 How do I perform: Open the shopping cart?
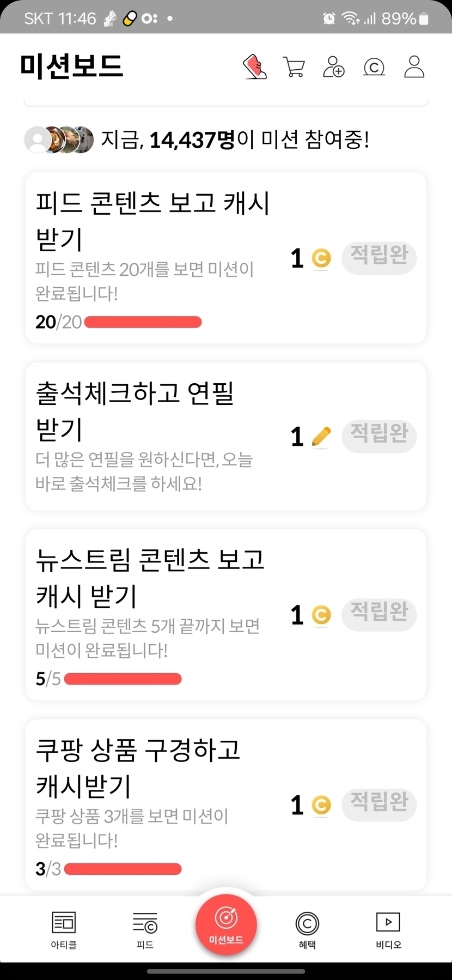pos(294,67)
